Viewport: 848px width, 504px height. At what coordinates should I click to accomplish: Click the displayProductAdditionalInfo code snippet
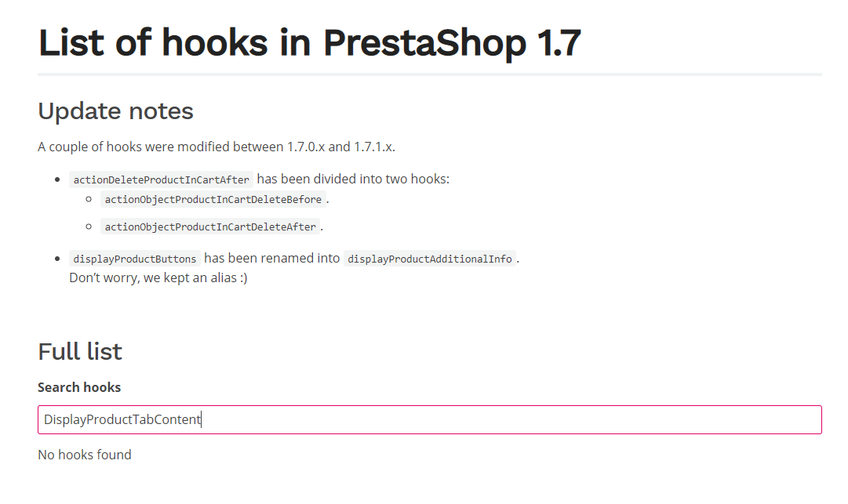click(x=429, y=259)
